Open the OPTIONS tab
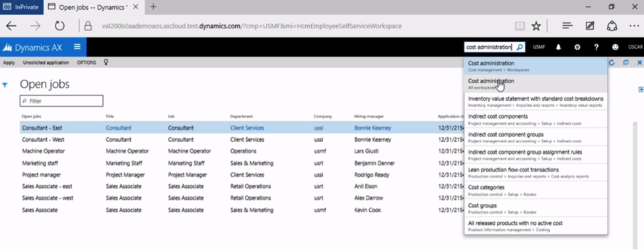 point(87,63)
